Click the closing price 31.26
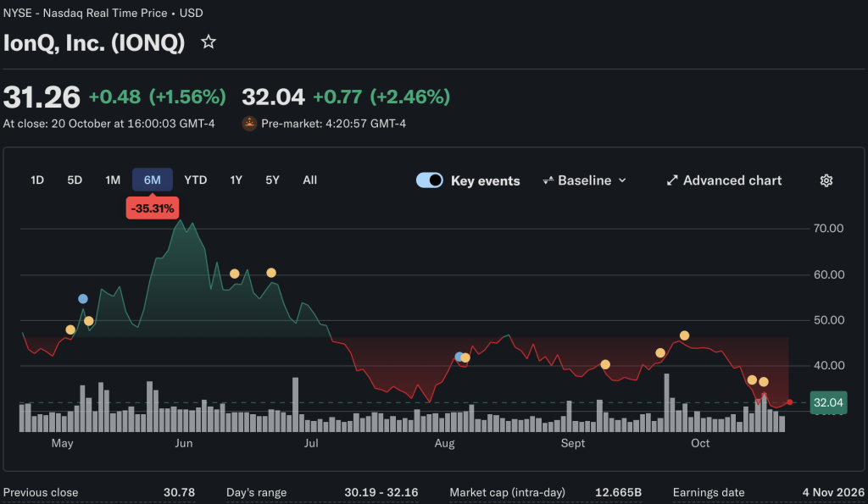The image size is (868, 504). (x=42, y=97)
